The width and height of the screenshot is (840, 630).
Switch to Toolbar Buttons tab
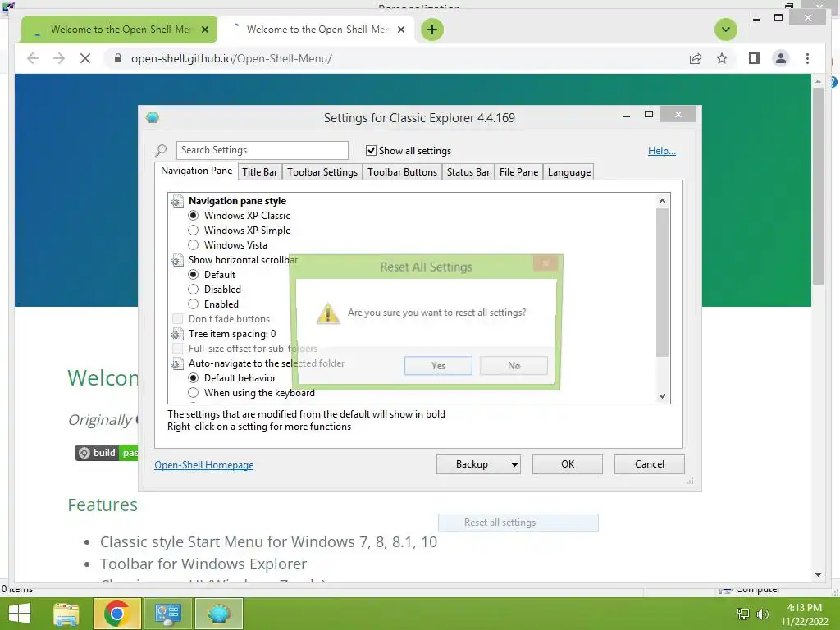tap(402, 172)
